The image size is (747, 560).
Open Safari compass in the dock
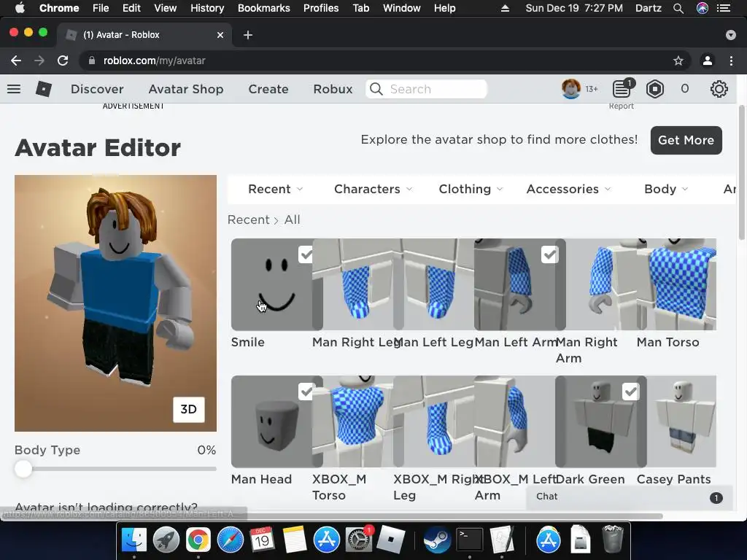pos(230,540)
